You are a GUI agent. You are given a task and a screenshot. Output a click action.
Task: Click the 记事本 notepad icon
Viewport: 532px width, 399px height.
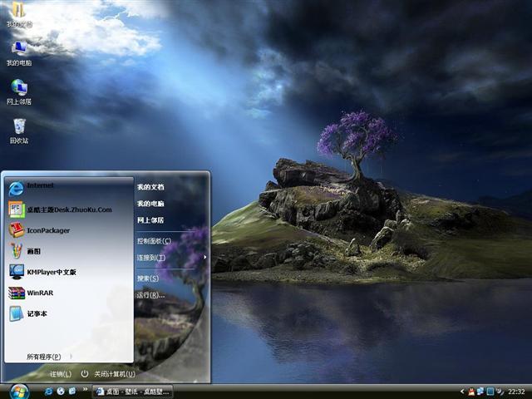coord(17,313)
